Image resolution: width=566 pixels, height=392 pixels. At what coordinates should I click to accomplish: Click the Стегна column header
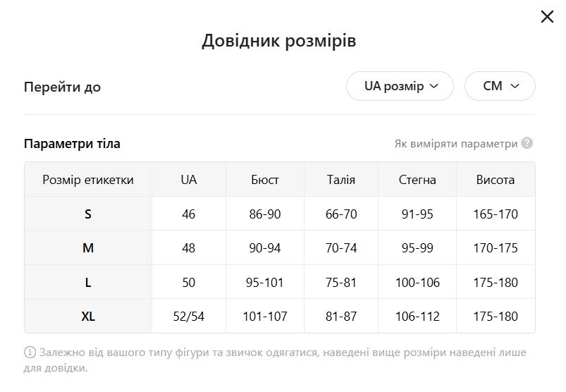(417, 180)
